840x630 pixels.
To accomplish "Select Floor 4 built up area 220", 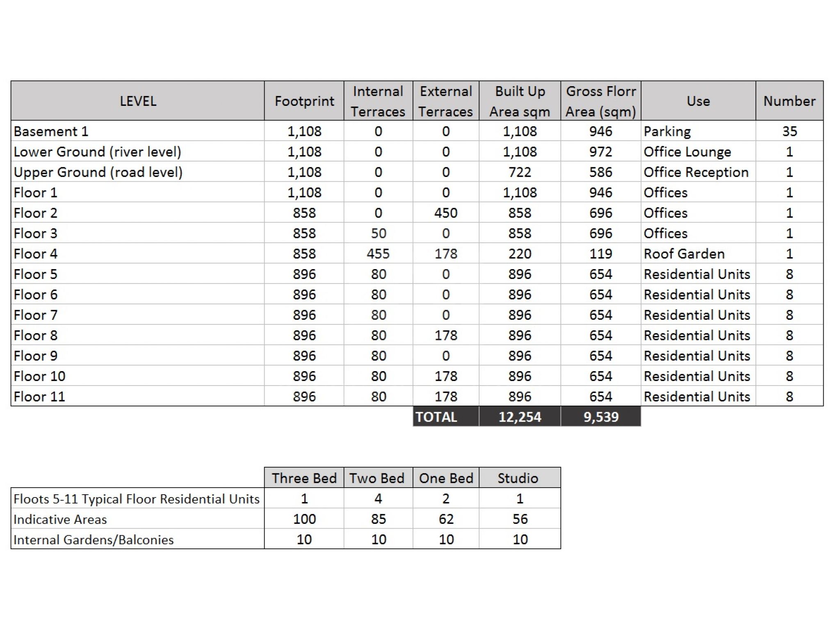I will (520, 253).
